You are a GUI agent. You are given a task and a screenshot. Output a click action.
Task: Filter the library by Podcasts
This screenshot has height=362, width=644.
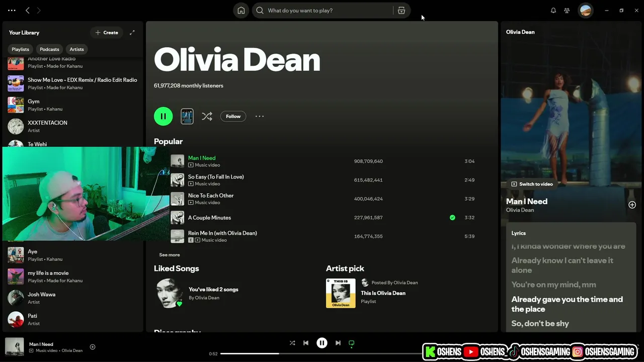point(49,49)
